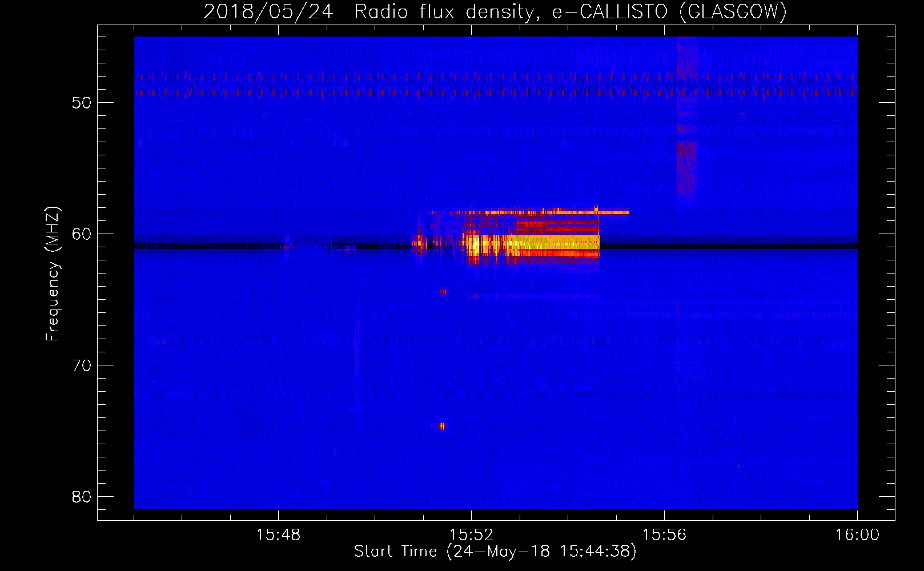Click the 60 frequency tick label
The image size is (924, 571).
click(x=82, y=234)
